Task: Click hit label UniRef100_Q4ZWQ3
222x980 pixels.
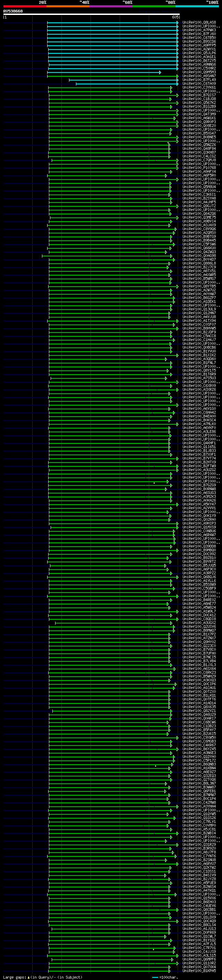Action: click(199, 252)
